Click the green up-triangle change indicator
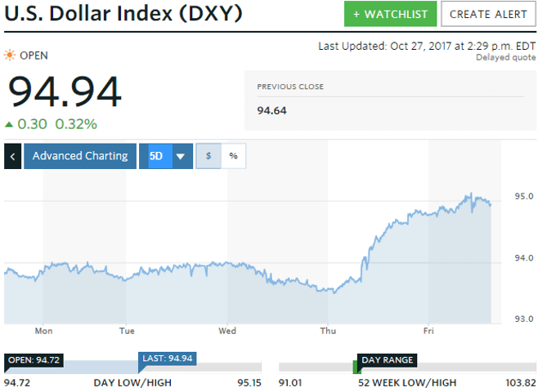This screenshot has width=547, height=392. (9, 125)
